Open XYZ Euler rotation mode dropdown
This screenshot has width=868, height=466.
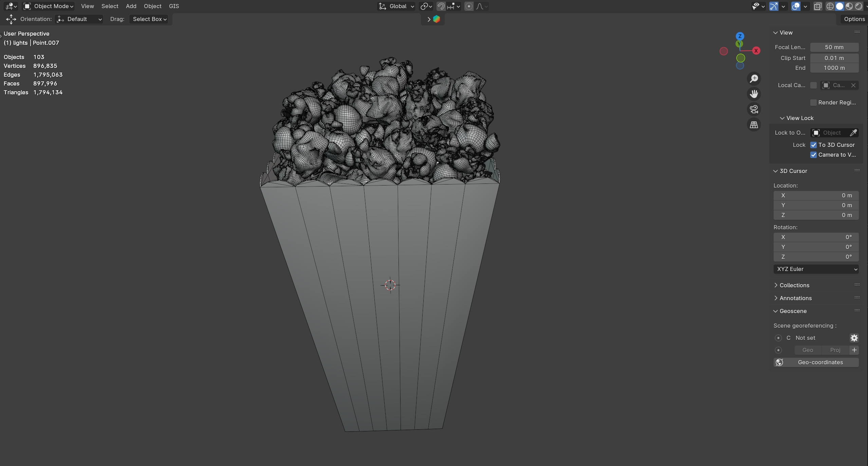pyautogui.click(x=816, y=269)
